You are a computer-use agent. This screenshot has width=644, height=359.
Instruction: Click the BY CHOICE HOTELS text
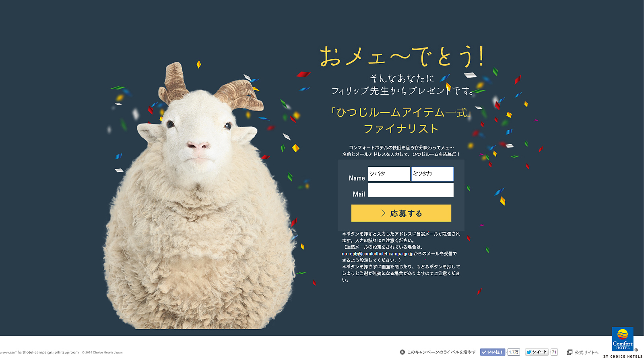point(623,357)
